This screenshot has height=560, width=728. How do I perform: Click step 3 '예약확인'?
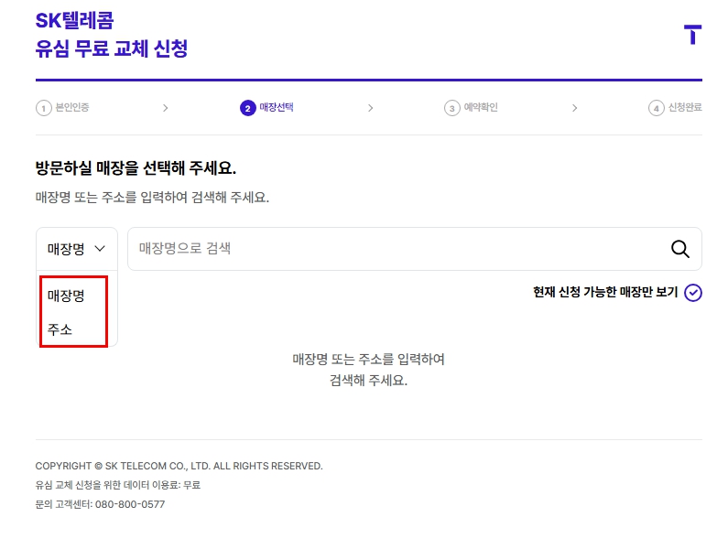pyautogui.click(x=472, y=108)
